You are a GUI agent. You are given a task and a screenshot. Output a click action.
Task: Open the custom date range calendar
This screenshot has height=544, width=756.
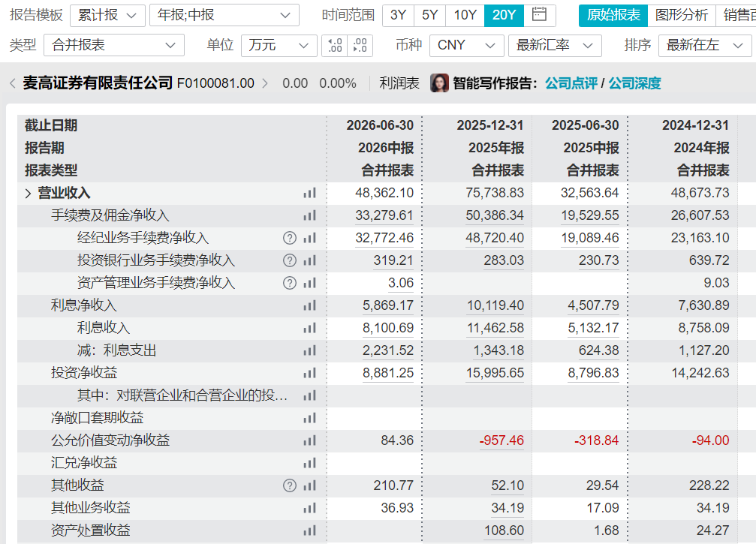tap(539, 15)
